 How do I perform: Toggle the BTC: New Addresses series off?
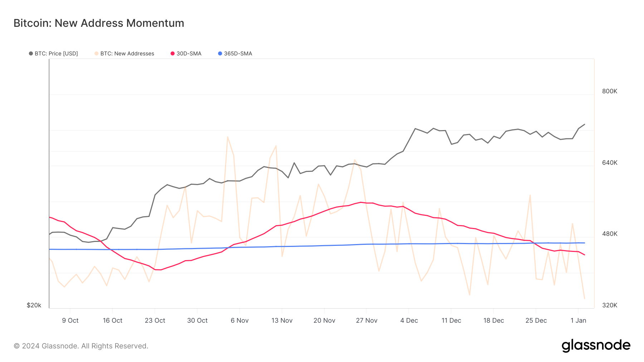tap(127, 54)
